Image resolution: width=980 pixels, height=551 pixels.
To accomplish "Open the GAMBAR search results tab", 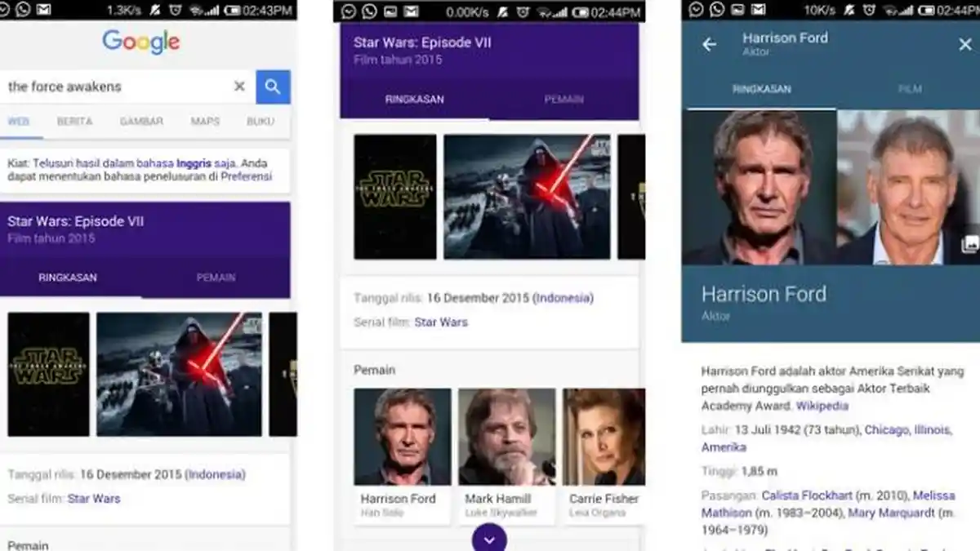I will (x=141, y=120).
